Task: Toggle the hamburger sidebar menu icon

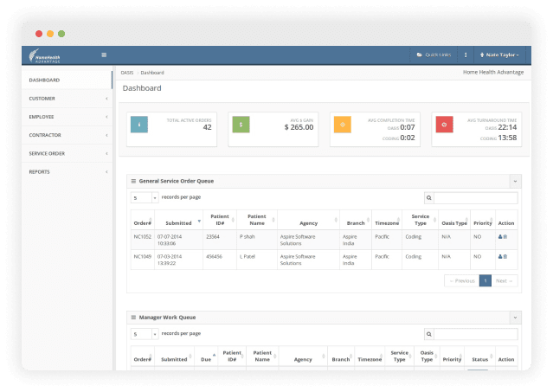Action: point(104,55)
